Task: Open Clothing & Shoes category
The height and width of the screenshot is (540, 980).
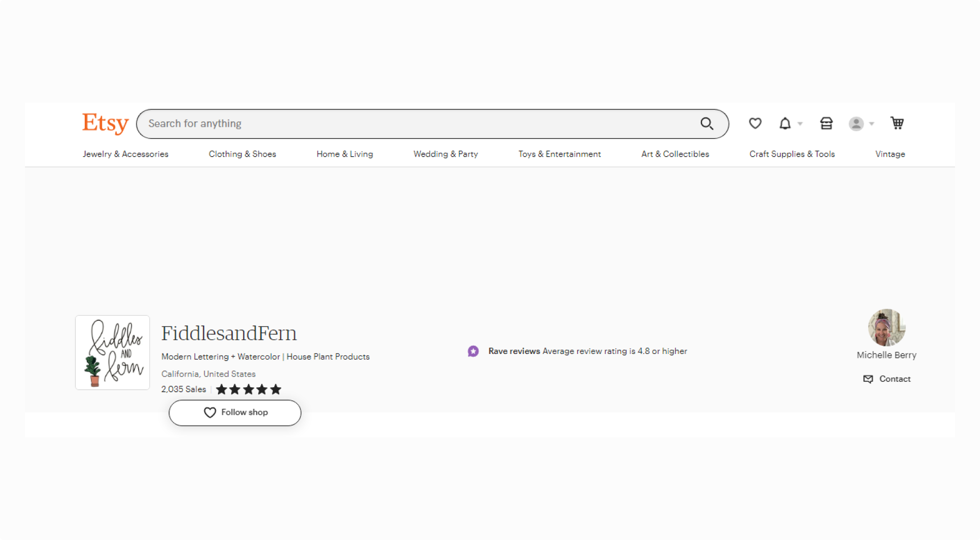Action: 243,154
